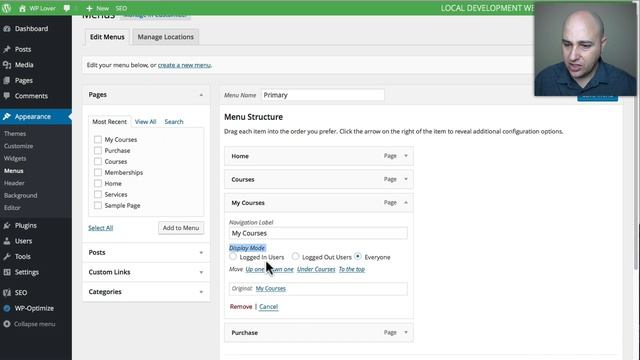Select the Most Recent pages tab
The image size is (640, 360).
click(x=109, y=122)
